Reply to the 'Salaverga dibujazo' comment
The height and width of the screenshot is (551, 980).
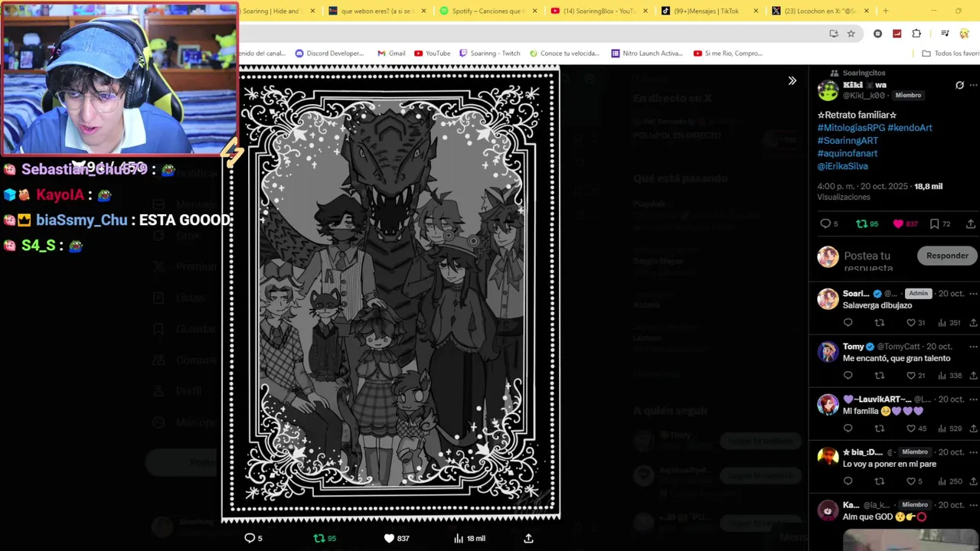pyautogui.click(x=848, y=323)
